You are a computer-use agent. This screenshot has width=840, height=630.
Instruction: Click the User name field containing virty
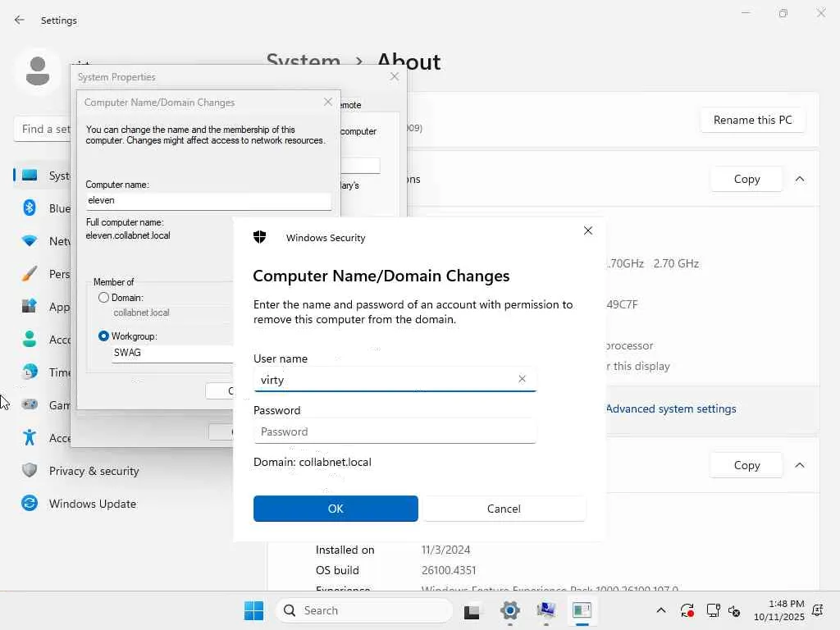pyautogui.click(x=395, y=379)
